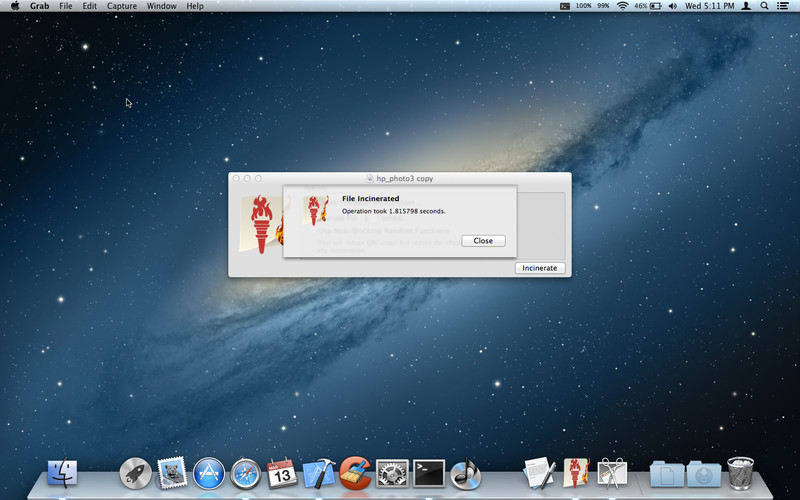Click Grab scissors icon in Dock

pyautogui.click(x=612, y=473)
